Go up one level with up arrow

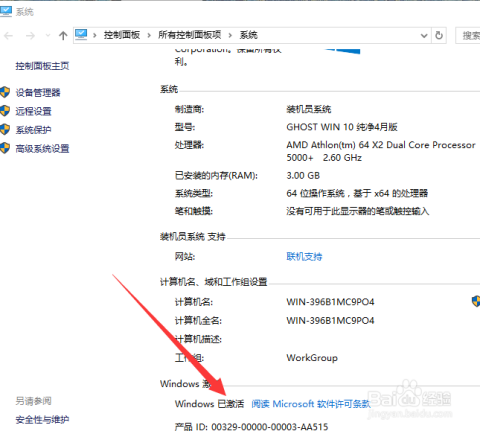(63, 35)
